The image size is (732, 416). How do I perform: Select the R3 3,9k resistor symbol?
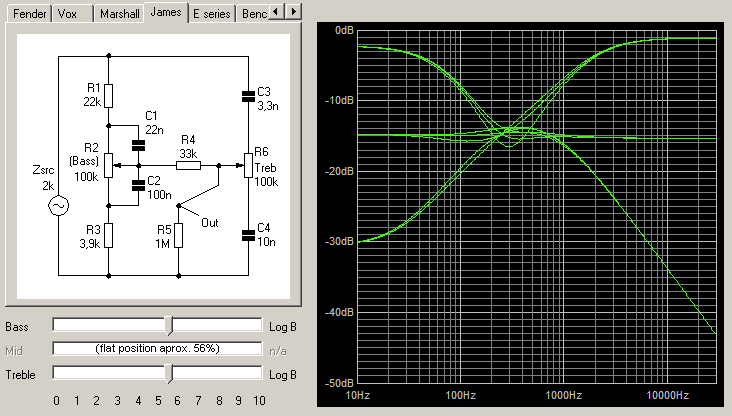[109, 235]
